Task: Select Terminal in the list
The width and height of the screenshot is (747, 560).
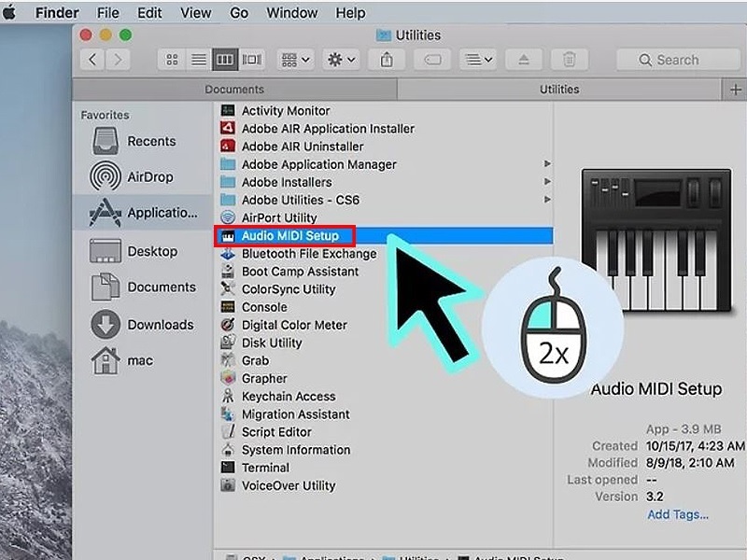Action: coord(255,468)
